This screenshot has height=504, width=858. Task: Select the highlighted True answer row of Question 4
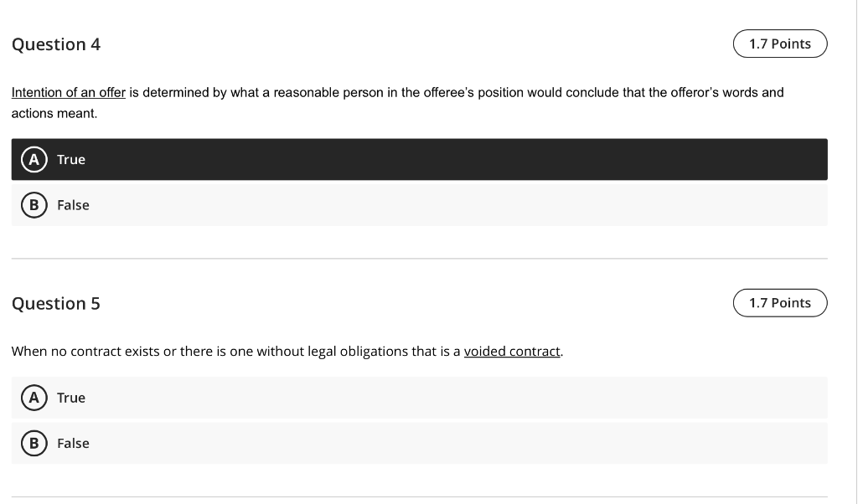[x=419, y=159]
